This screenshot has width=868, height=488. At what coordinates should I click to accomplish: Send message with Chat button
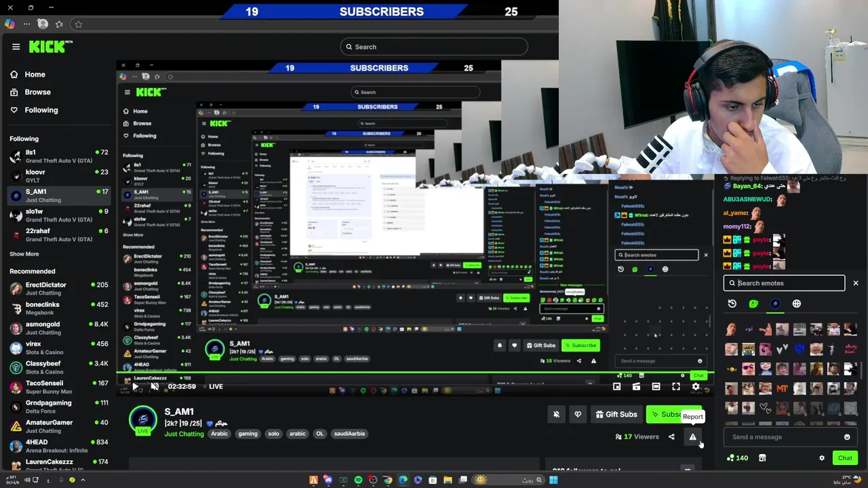click(x=845, y=458)
